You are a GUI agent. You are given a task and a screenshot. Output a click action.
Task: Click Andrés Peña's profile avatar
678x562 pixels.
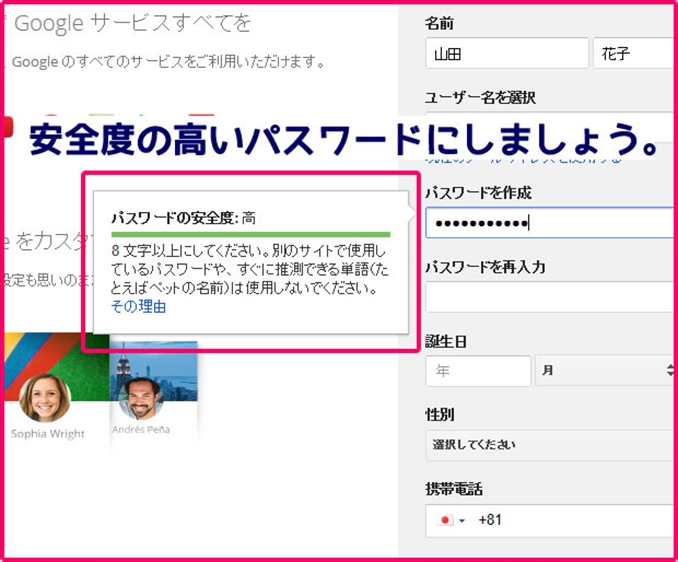click(141, 397)
